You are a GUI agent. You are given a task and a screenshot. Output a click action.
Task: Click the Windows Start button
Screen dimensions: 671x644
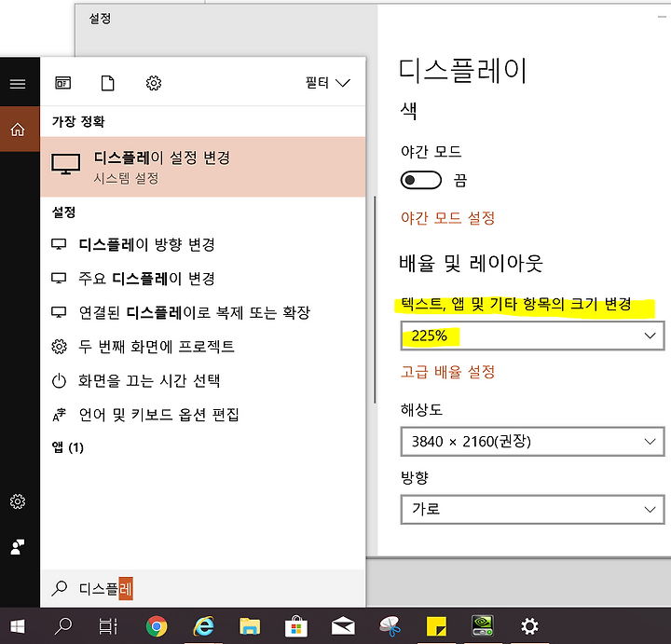(17, 627)
